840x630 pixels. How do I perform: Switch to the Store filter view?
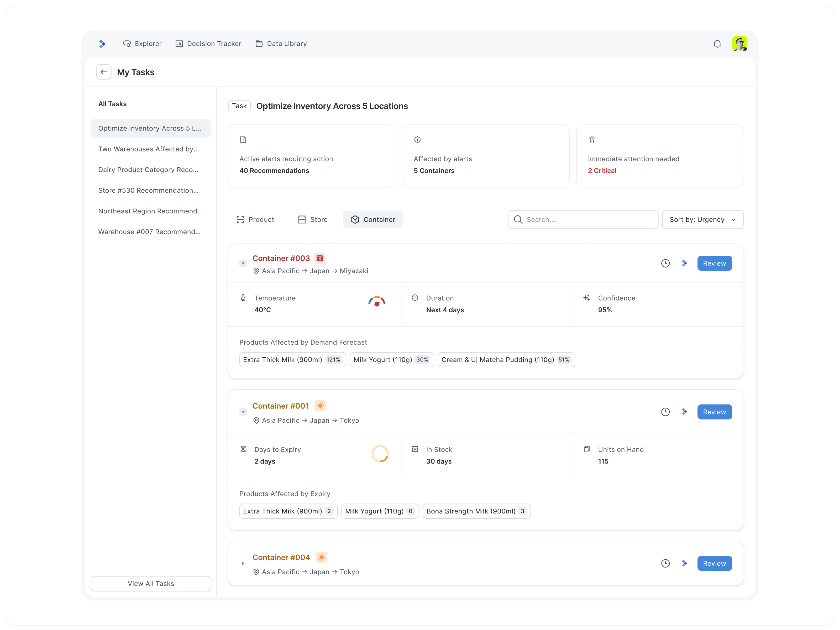click(312, 219)
